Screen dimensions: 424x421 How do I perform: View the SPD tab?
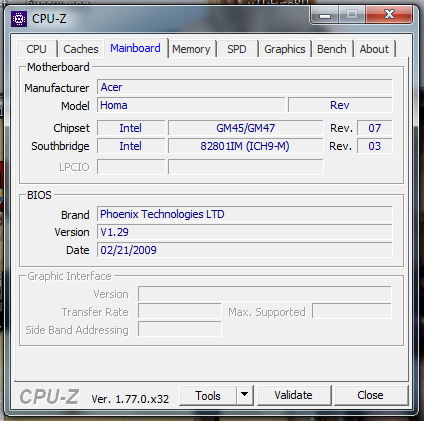237,49
